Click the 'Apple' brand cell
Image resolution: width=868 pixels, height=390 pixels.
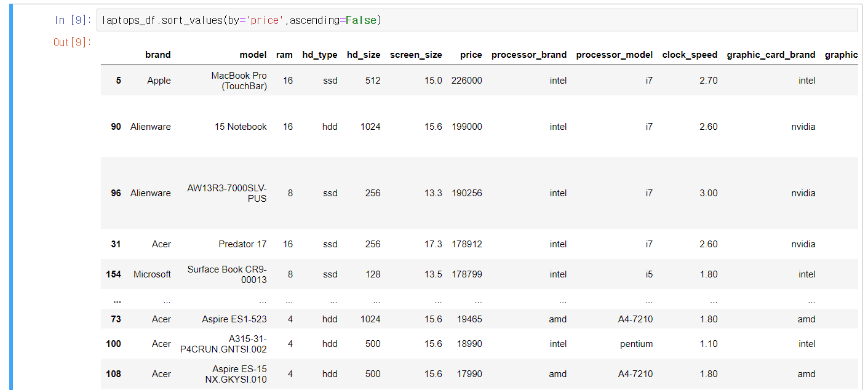point(159,81)
